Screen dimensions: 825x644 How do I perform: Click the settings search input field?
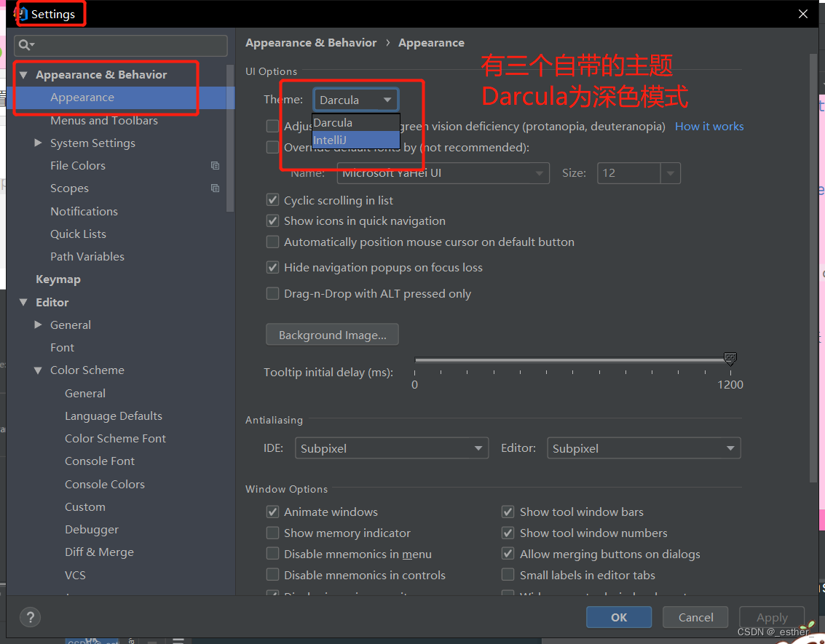[x=121, y=46]
